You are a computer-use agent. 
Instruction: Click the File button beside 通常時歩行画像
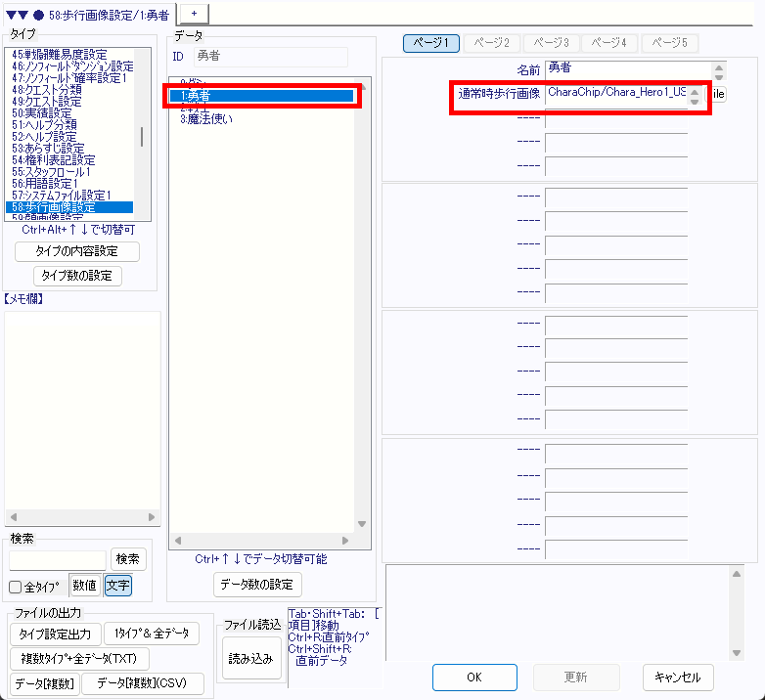tap(716, 95)
